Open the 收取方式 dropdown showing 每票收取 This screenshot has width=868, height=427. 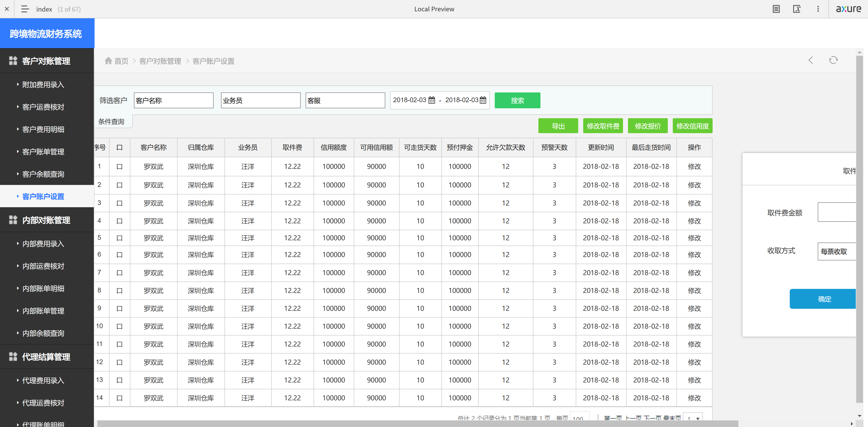point(837,252)
